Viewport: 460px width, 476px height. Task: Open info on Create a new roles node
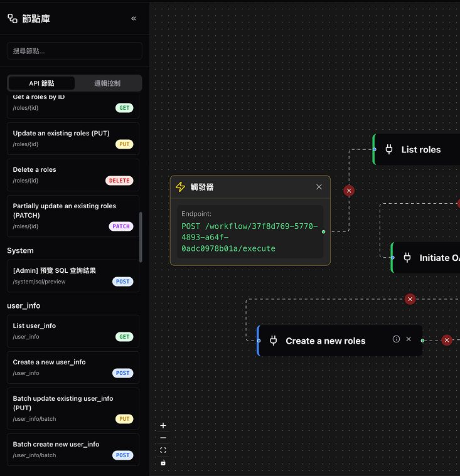[x=396, y=339]
